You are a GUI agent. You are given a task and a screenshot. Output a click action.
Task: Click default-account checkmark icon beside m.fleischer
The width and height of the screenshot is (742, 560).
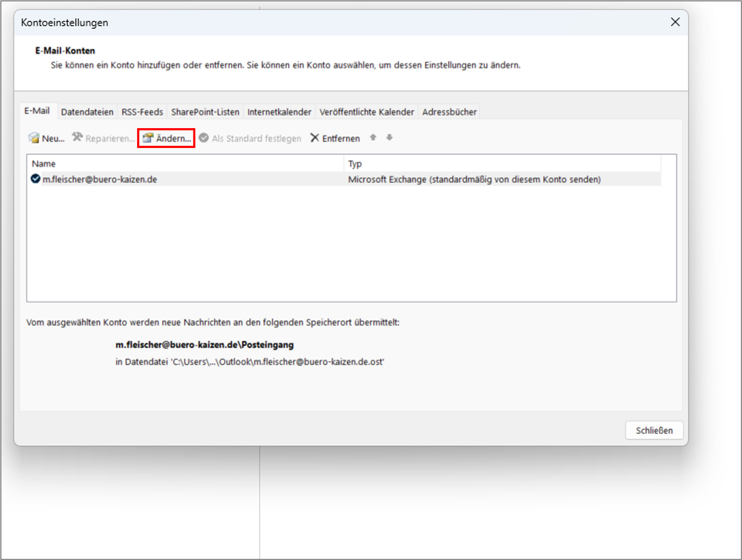click(x=36, y=179)
